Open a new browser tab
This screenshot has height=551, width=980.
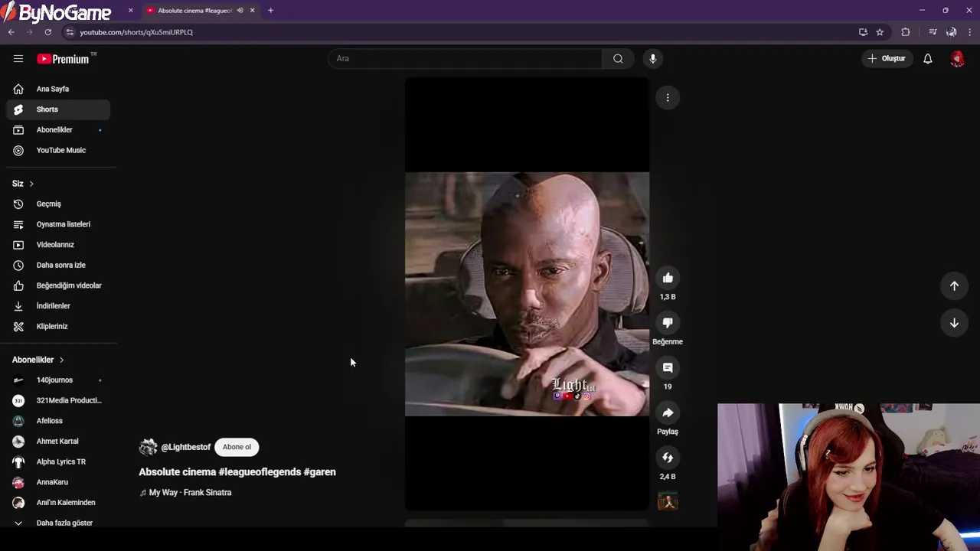coord(270,11)
